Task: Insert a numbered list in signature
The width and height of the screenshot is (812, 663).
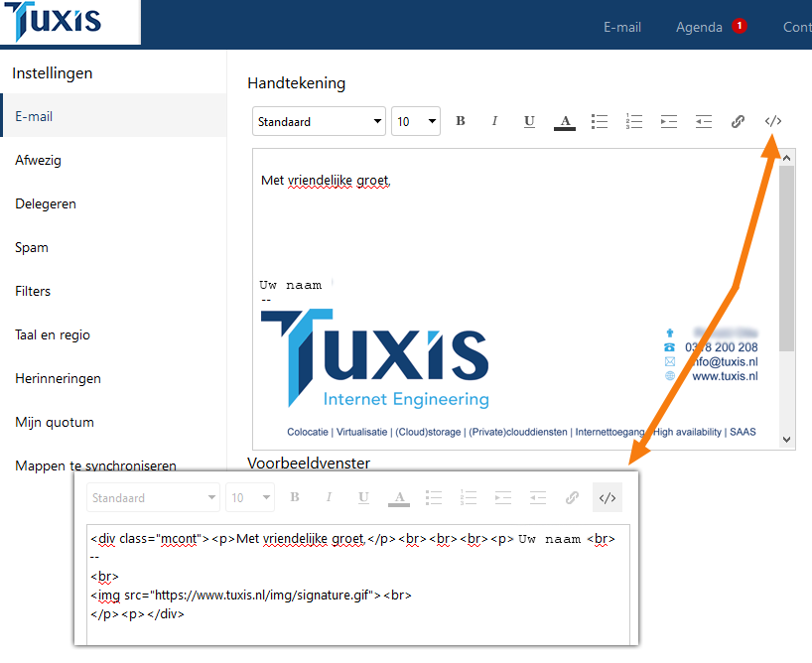Action: [634, 121]
